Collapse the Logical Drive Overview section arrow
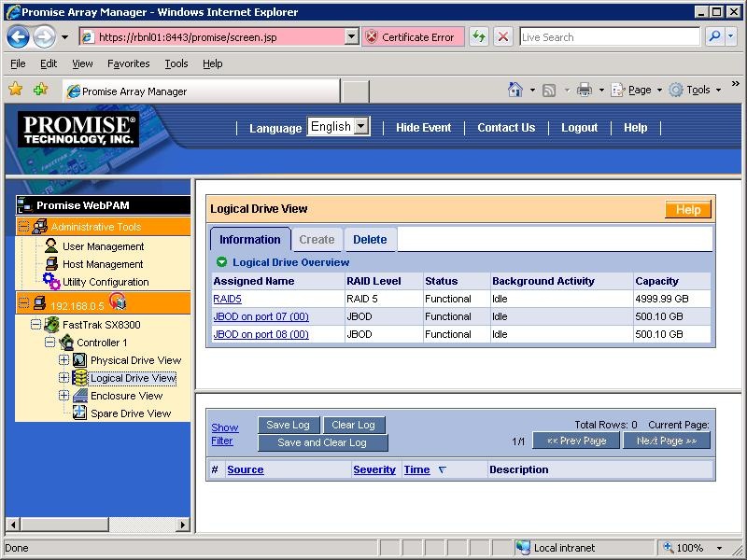Image resolution: width=747 pixels, height=560 pixels. click(x=222, y=263)
